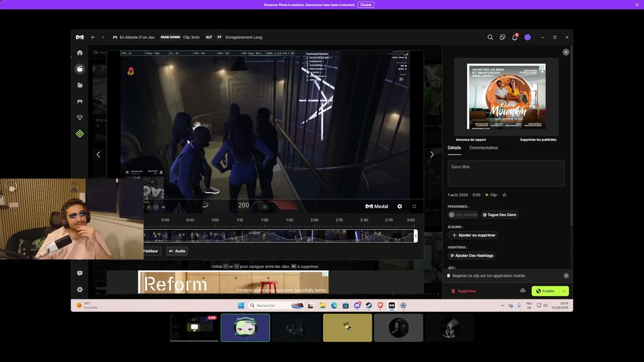Open the games section in the sidebar

[79, 102]
